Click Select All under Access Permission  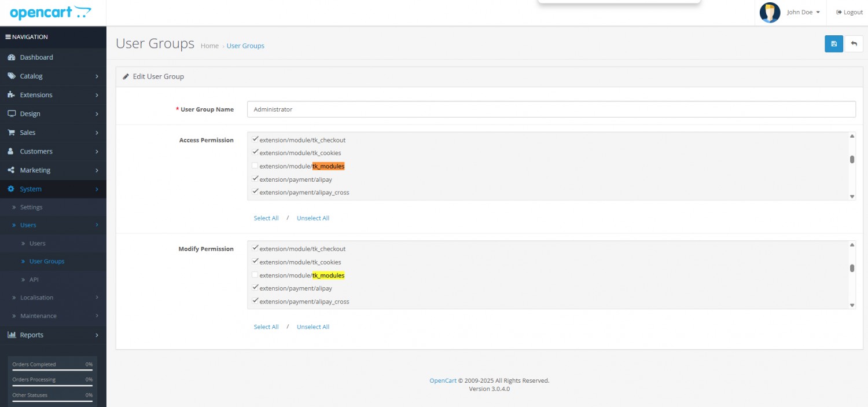pos(266,218)
